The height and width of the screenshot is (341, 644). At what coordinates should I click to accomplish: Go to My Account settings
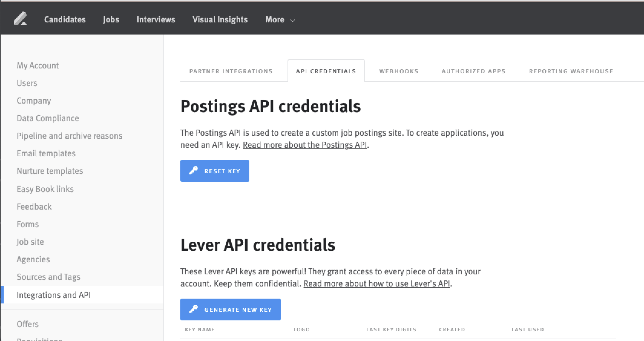38,65
